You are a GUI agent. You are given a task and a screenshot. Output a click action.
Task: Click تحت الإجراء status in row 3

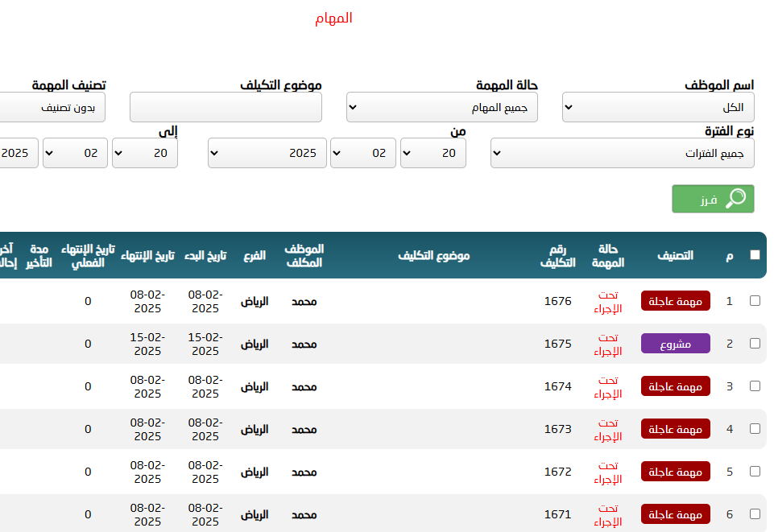608,386
